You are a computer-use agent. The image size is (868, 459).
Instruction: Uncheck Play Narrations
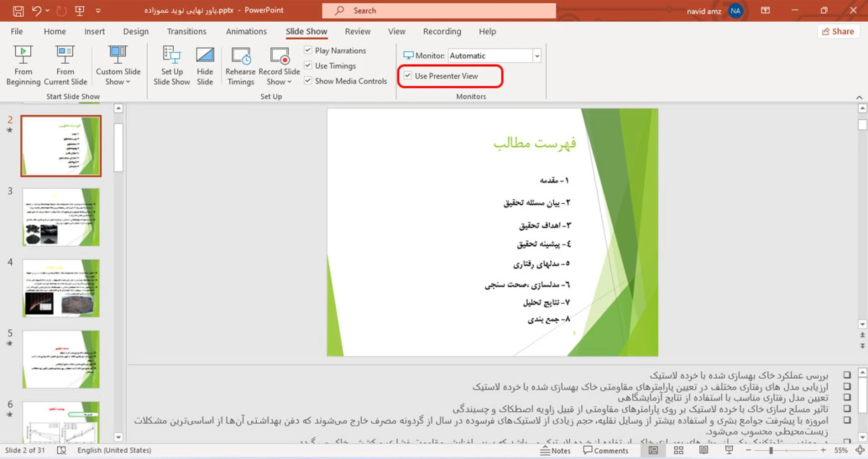(308, 50)
